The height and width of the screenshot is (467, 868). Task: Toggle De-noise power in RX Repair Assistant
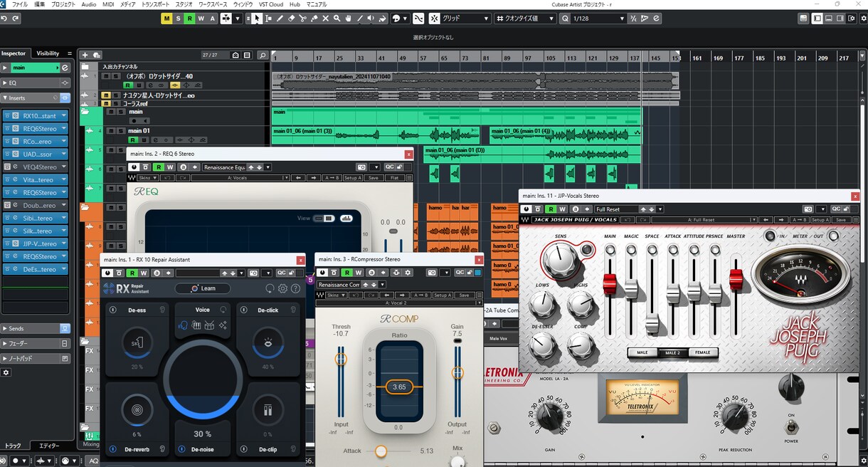[x=181, y=449]
